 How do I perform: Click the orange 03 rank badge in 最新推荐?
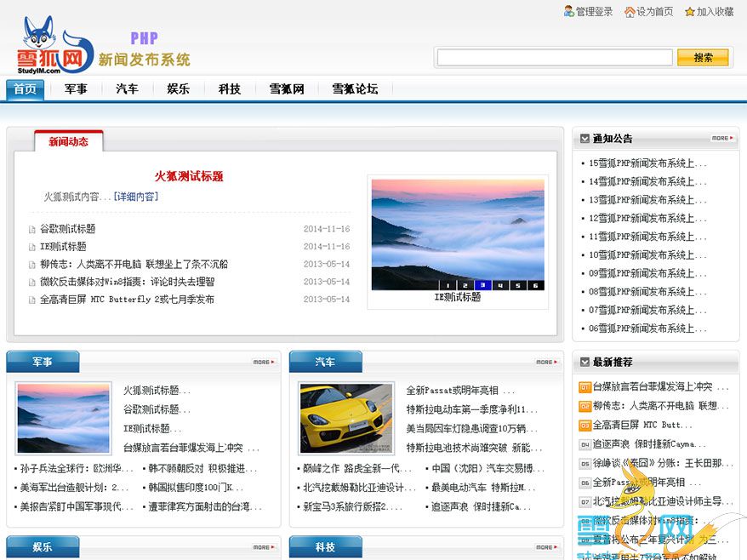pyautogui.click(x=584, y=425)
